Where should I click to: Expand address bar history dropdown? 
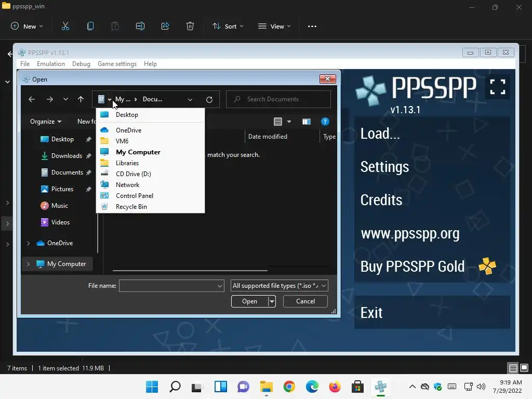tap(190, 99)
